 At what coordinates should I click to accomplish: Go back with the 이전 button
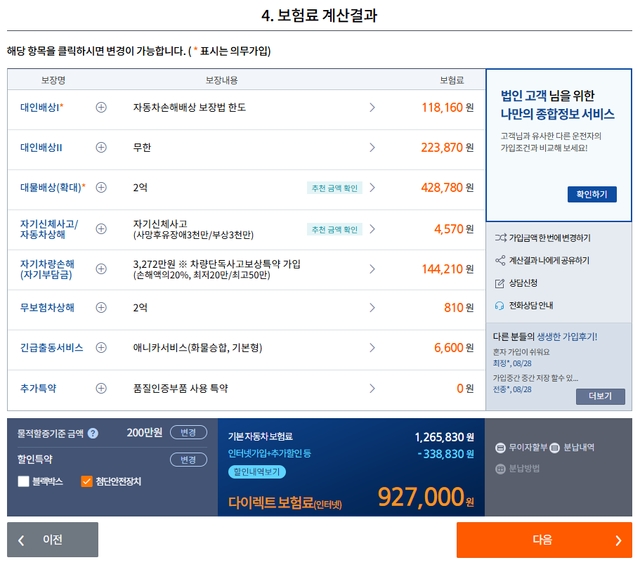pyautogui.click(x=52, y=539)
